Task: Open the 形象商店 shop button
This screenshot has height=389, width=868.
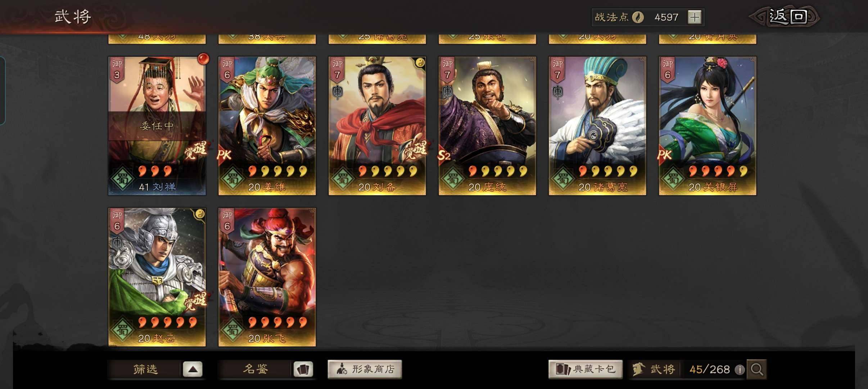Action: click(x=365, y=369)
